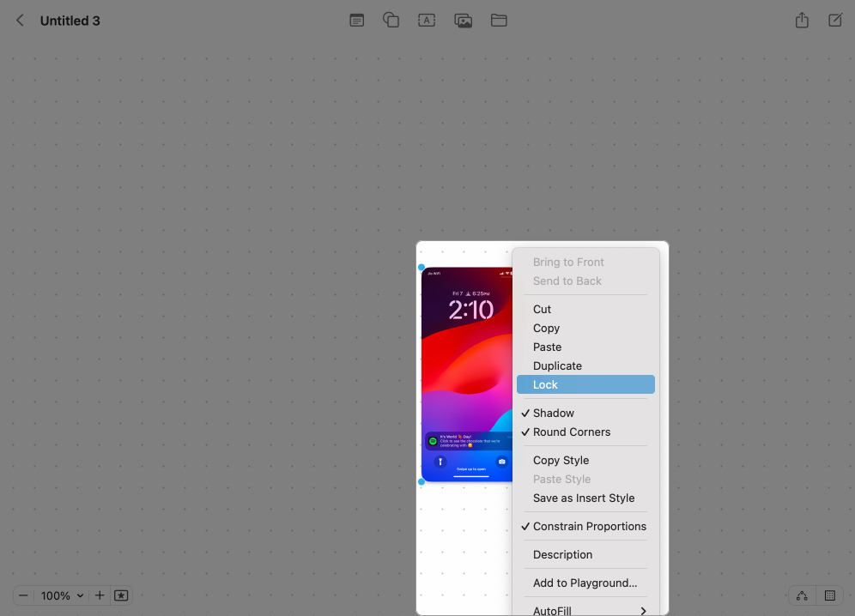Viewport: 855px width, 616px height.
Task: Expand the AutoFill submenu
Action: tap(589, 610)
